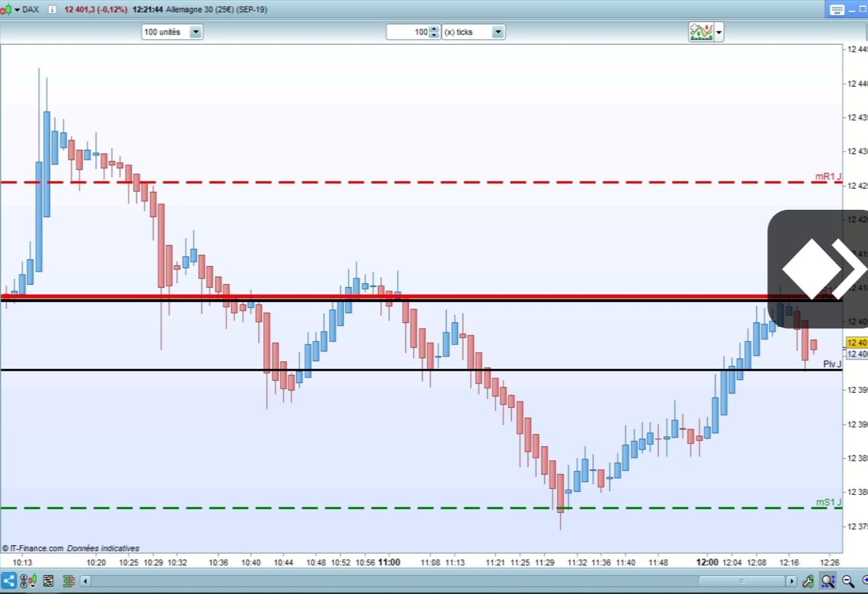Screen dimensions: 868x594
Task: Click the 11:00 time axis label
Action: click(x=389, y=562)
